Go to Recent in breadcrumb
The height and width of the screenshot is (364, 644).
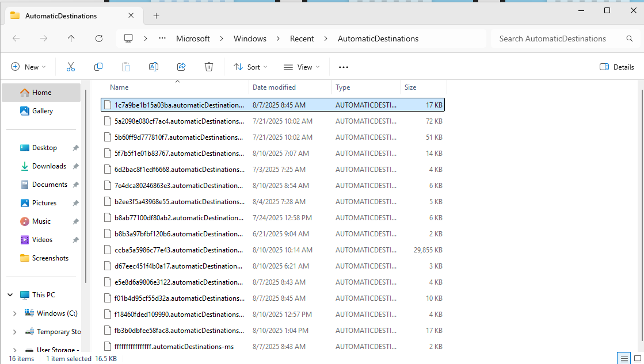point(302,39)
